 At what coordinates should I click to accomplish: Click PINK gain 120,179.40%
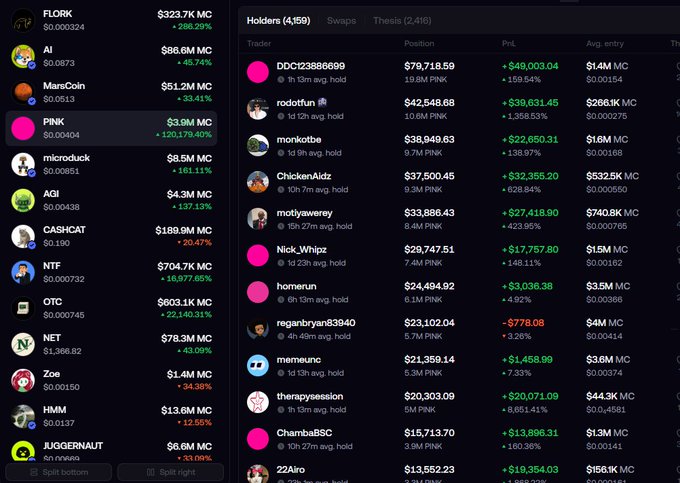(x=184, y=134)
